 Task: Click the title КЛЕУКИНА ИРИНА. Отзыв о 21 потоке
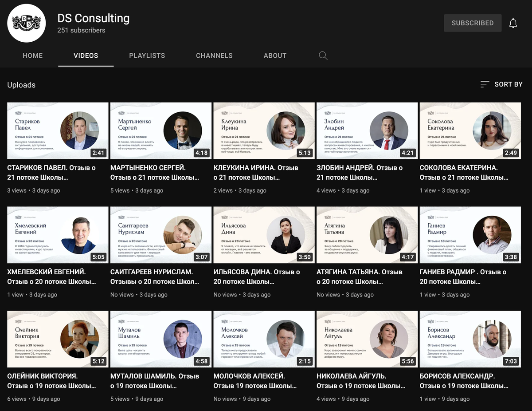[256, 173]
